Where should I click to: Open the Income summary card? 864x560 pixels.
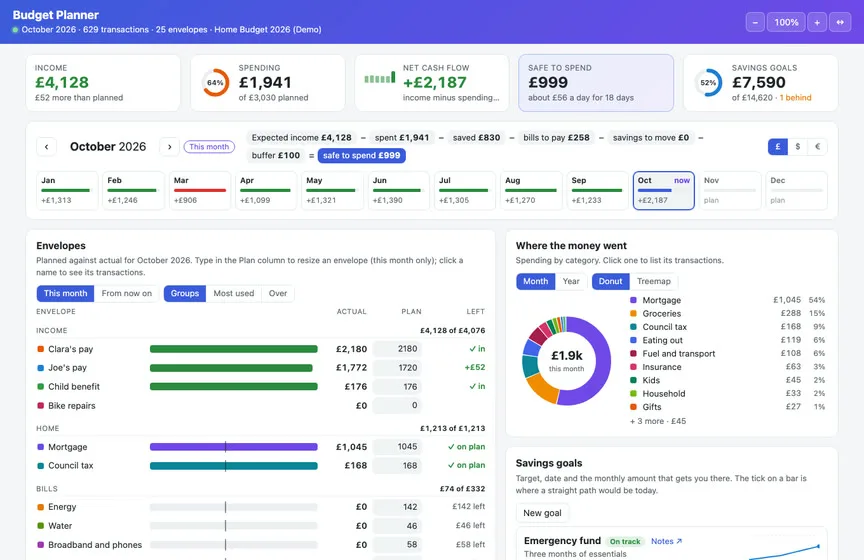pos(103,83)
